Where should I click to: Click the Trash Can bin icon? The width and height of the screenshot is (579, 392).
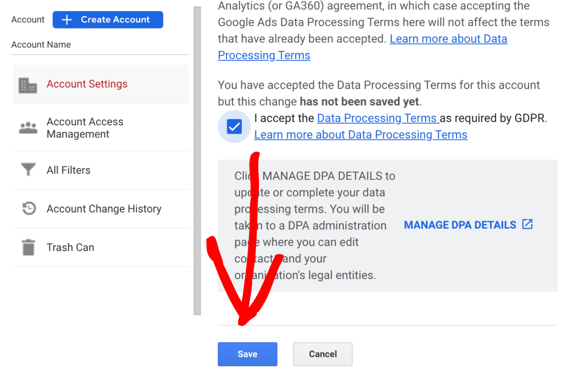pos(28,247)
